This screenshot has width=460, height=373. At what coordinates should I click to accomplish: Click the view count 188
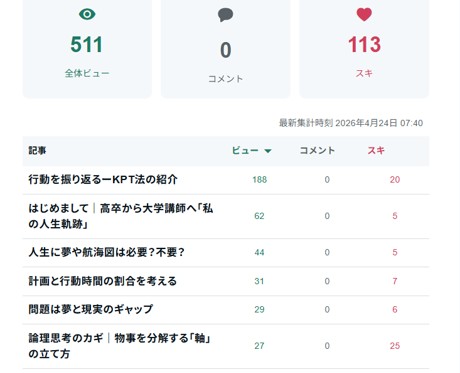(260, 180)
